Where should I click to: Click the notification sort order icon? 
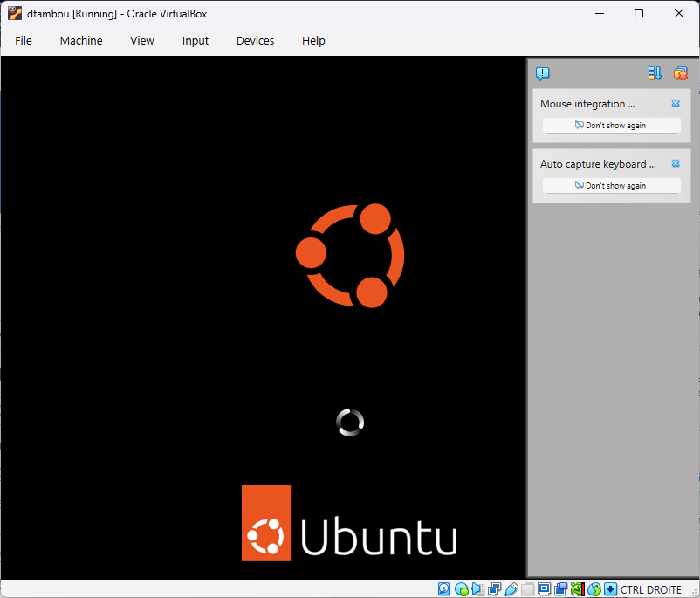click(655, 73)
